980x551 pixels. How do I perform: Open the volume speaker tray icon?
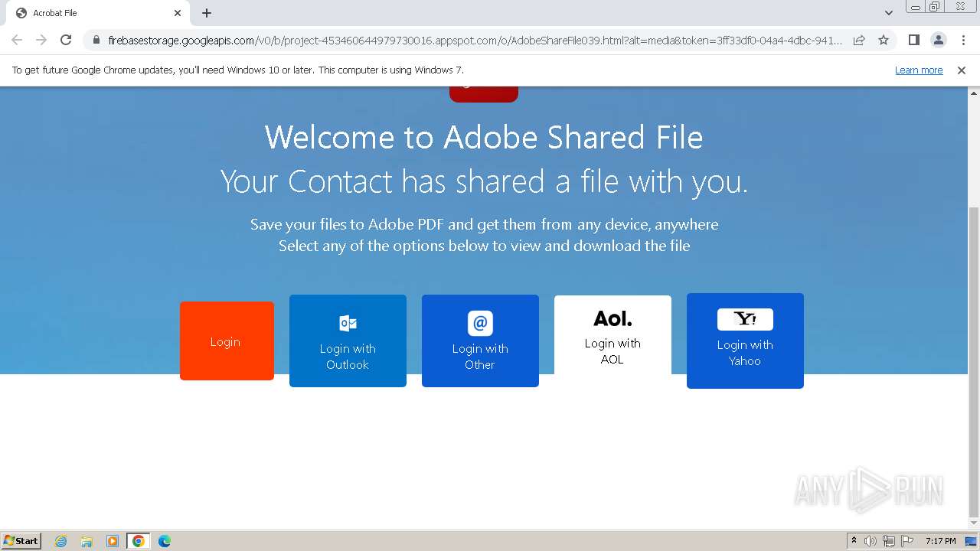click(871, 541)
